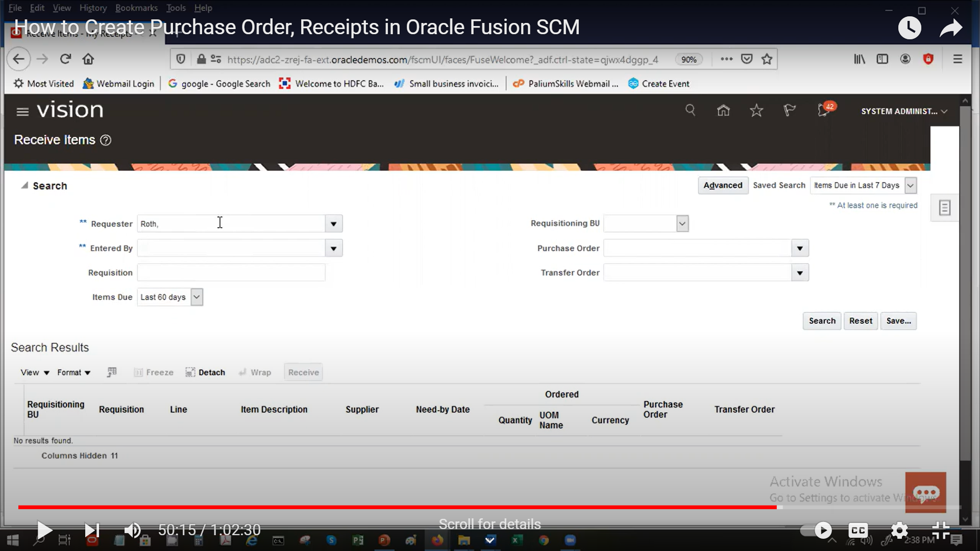980x551 pixels.
Task: Open the Vision navigator hamburger menu
Action: coord(22,111)
